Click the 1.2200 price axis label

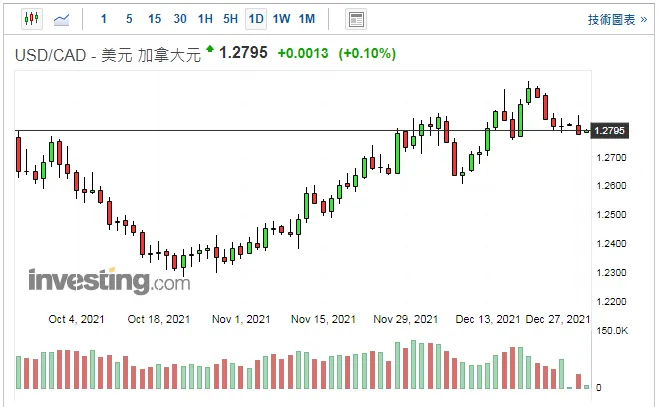(611, 301)
